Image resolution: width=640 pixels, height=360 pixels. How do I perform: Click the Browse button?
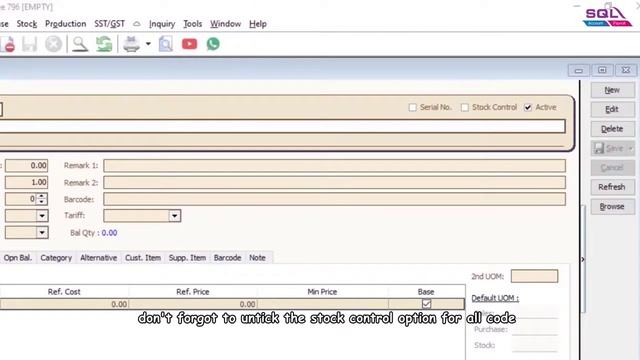click(612, 207)
